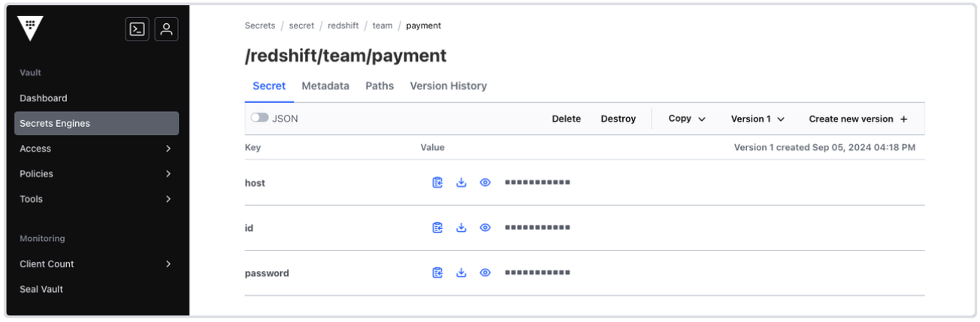Expand the Tools sidebar menu

96,199
